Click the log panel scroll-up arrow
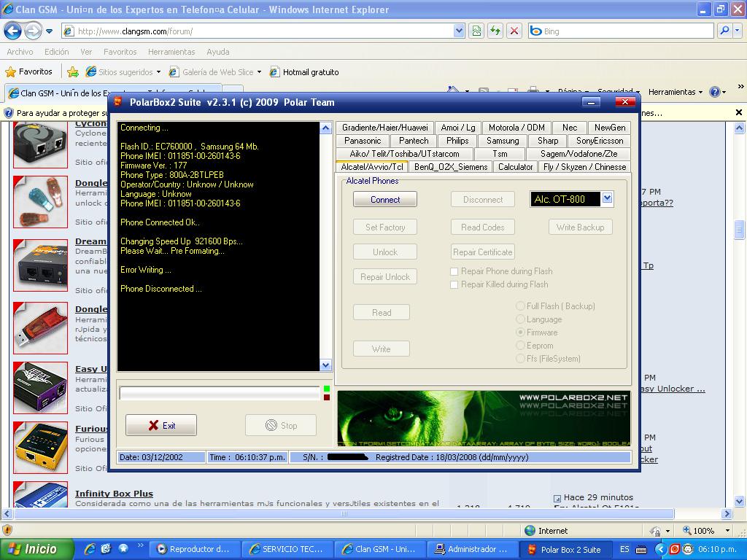The width and height of the screenshot is (747, 560). 326,128
